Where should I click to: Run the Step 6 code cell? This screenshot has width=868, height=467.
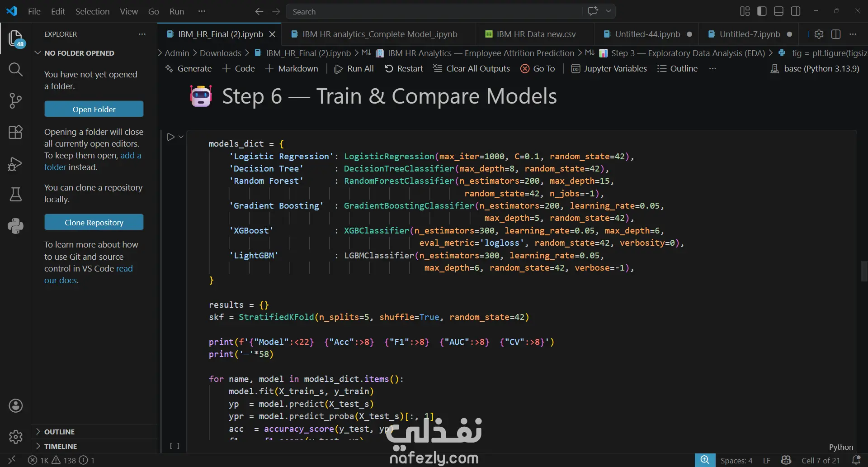click(170, 137)
